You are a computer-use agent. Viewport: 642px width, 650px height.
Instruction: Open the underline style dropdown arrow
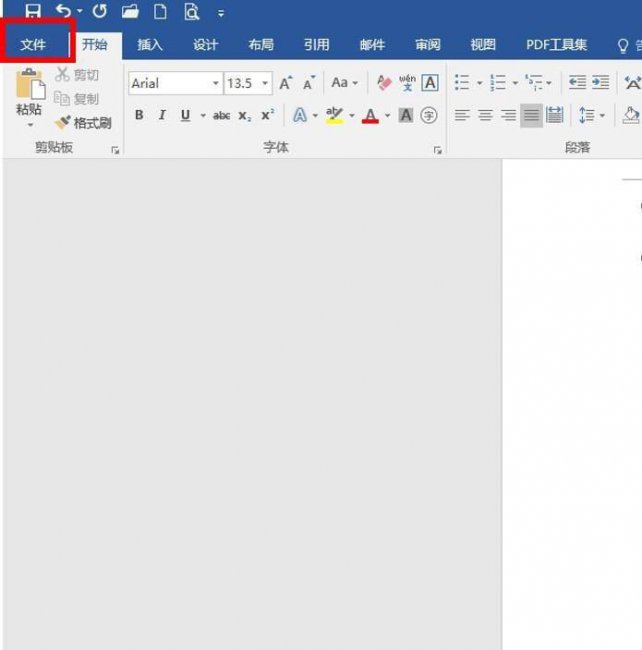point(203,115)
